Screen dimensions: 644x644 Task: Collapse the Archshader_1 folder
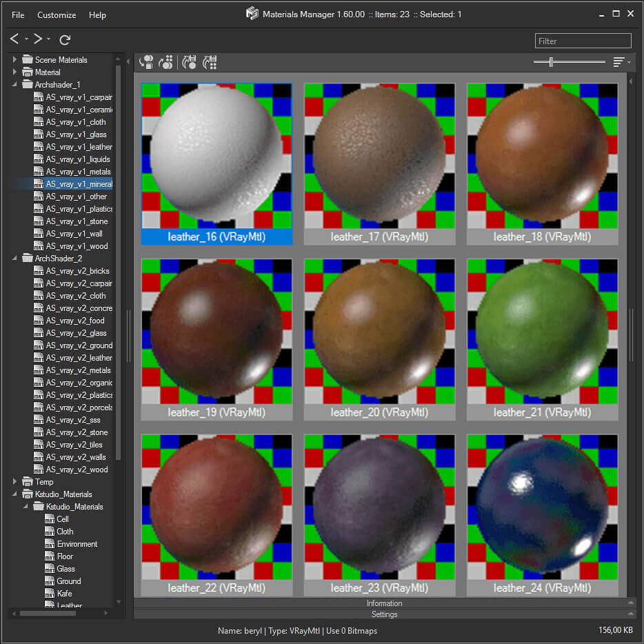pyautogui.click(x=14, y=84)
